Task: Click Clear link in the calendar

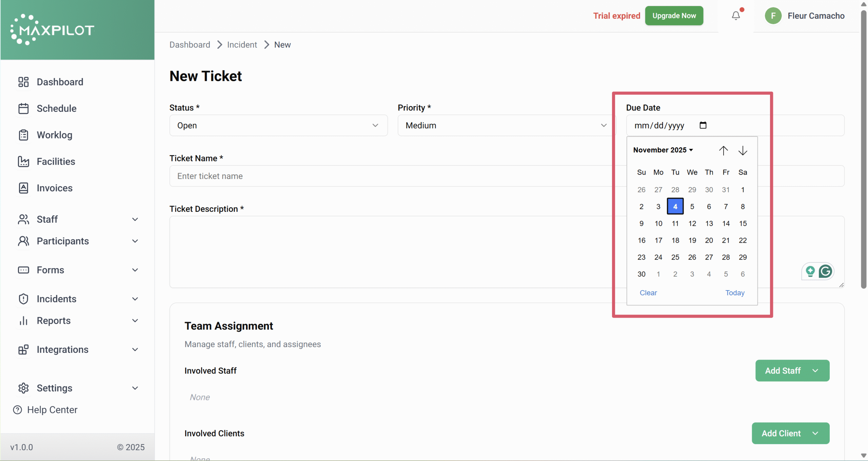Action: pos(648,293)
